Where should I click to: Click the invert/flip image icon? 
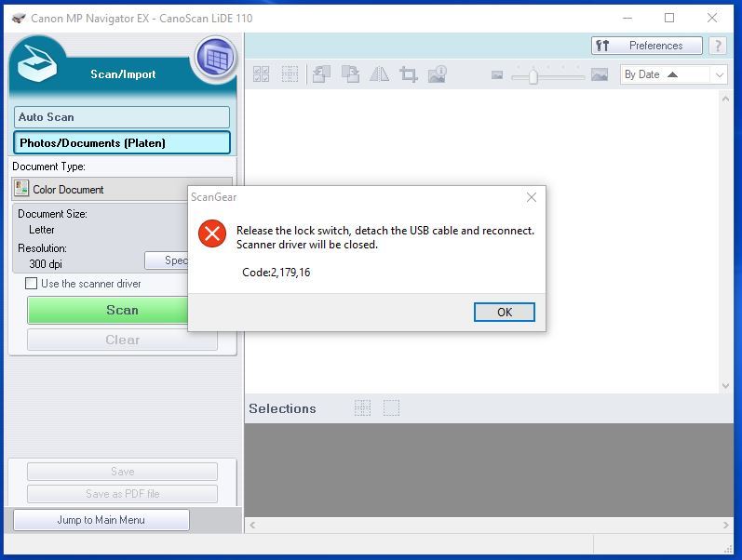coord(380,74)
